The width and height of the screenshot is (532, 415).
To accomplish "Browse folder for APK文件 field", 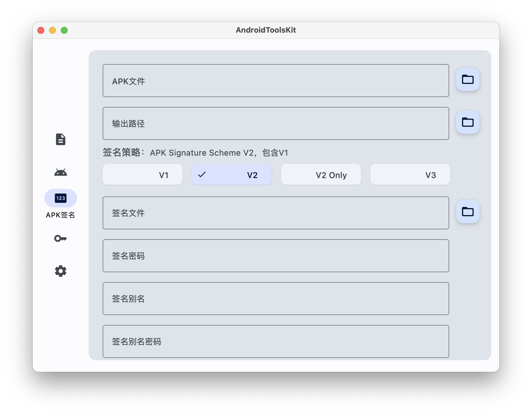I will coord(468,79).
